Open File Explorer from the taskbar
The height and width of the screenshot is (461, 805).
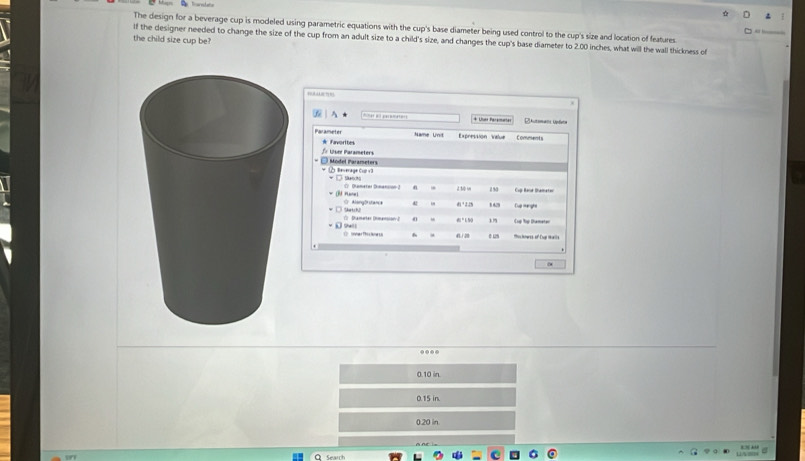(x=477, y=455)
